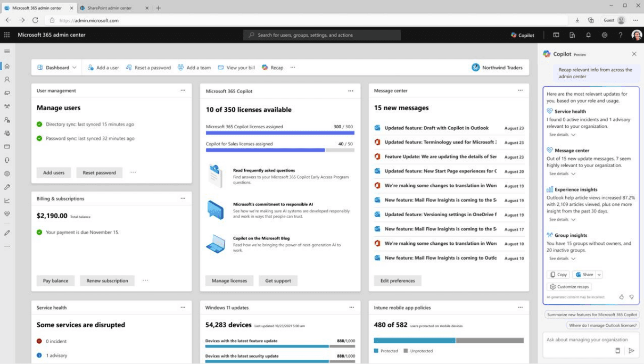Expand Group insights See details
Image resolution: width=644 pixels, height=364 pixels.
click(562, 259)
